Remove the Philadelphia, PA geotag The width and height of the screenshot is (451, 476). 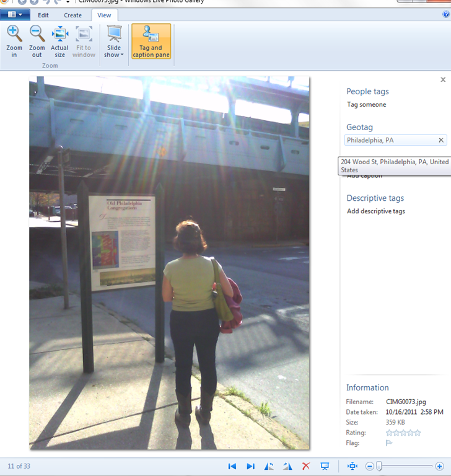click(x=441, y=140)
